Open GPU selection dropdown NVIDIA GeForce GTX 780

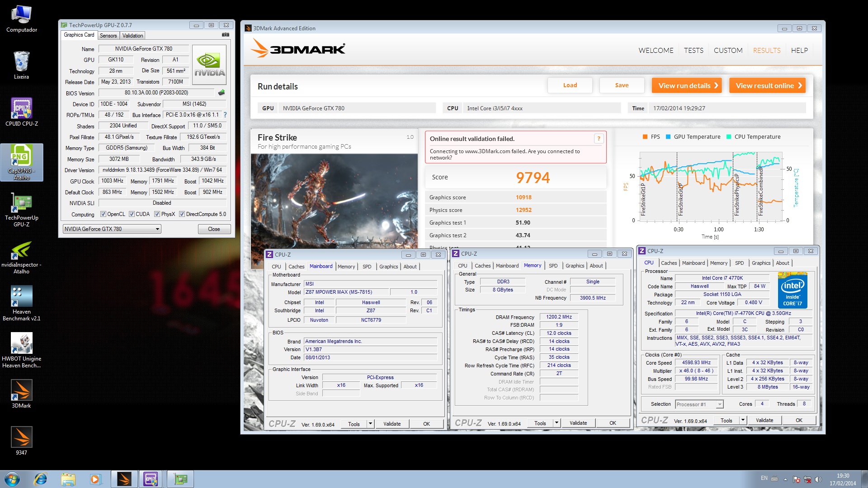(x=112, y=229)
